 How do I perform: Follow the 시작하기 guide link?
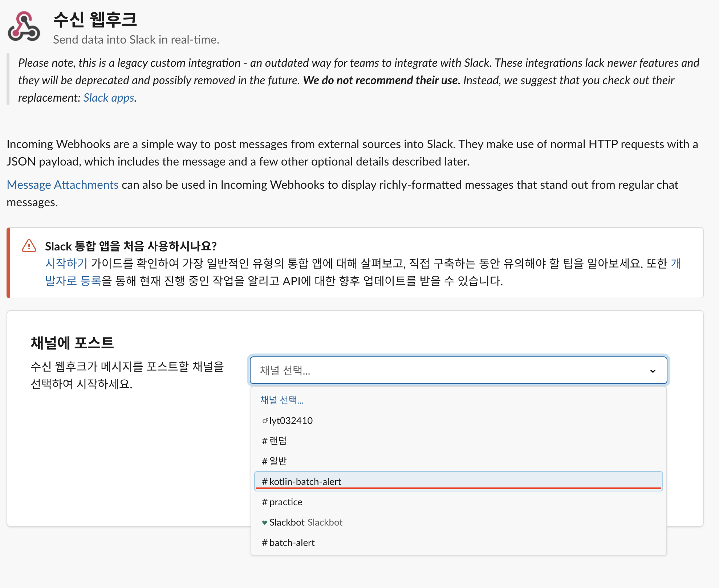pos(66,264)
